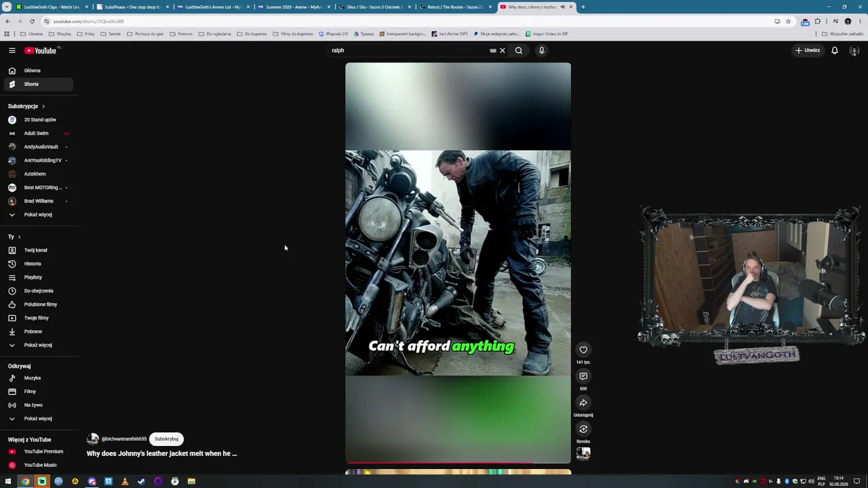Open Polubione filmy liked videos
Image resolution: width=868 pixels, height=488 pixels.
click(37, 304)
